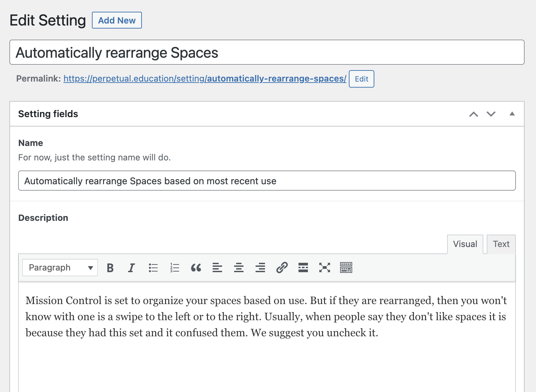Insert a bulleted list

[x=153, y=267]
